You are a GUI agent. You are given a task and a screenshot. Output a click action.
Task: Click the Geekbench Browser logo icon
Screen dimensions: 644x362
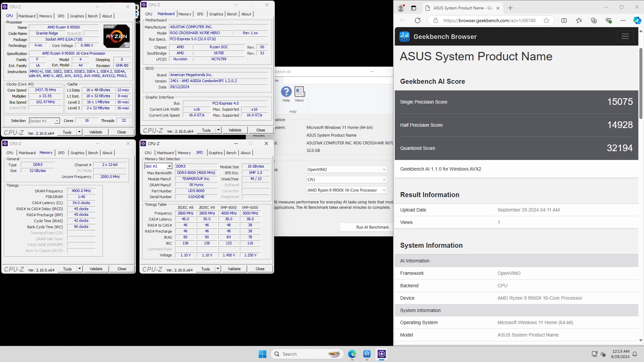[405, 37]
